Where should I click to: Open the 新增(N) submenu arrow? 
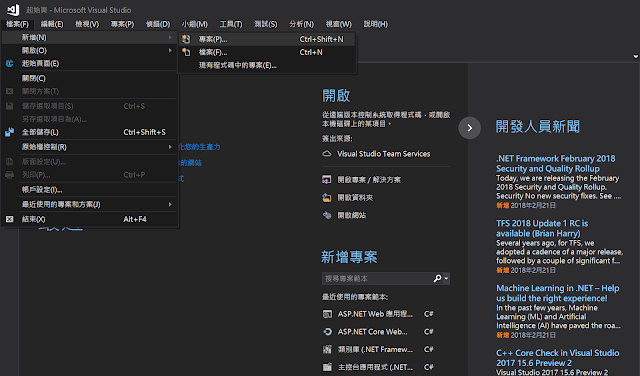tap(170, 38)
